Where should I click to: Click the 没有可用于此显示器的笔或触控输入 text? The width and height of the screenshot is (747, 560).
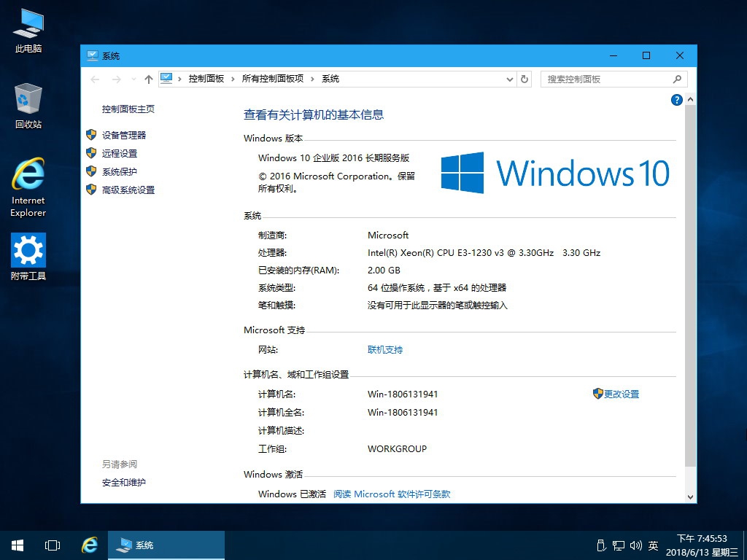point(438,306)
